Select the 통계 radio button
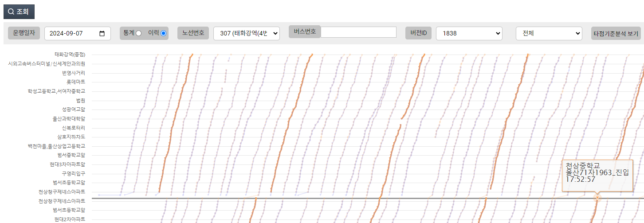This screenshot has width=644, height=223. 138,33
